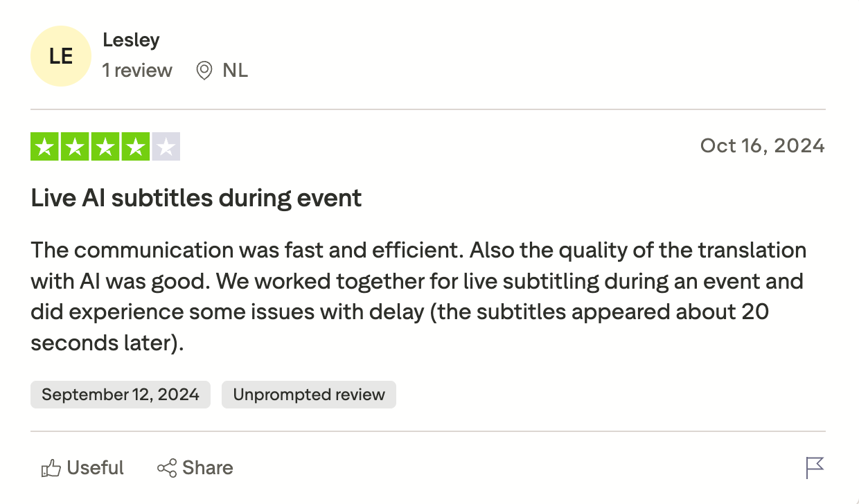Click the Unprompted review label
Image resolution: width=859 pixels, height=504 pixels.
(309, 395)
